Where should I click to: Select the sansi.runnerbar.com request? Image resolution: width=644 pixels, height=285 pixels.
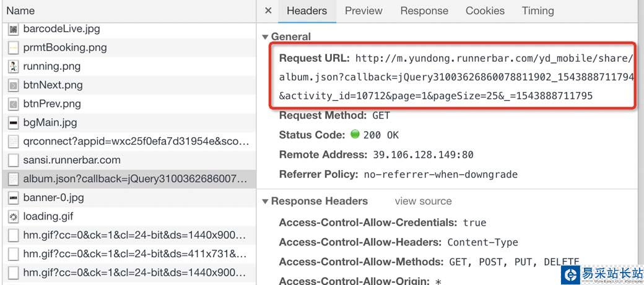(x=72, y=160)
